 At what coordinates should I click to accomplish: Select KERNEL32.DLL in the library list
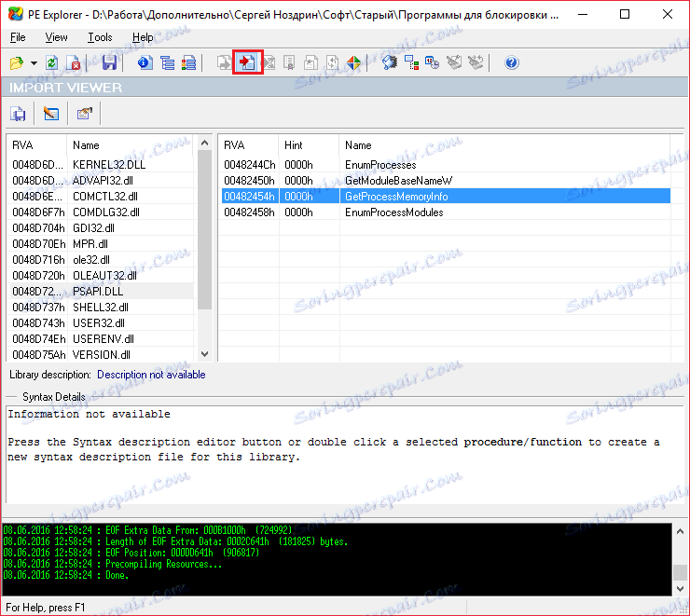tap(101, 164)
